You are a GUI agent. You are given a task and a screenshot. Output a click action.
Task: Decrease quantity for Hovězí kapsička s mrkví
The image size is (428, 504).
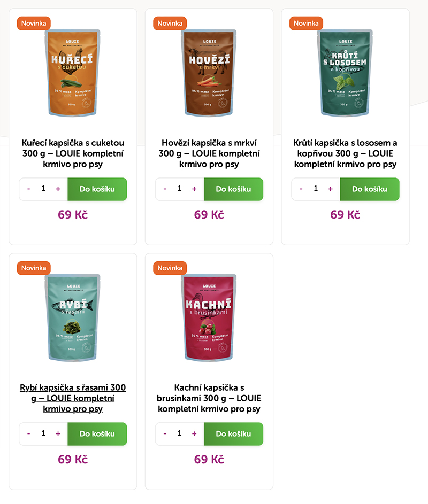tap(165, 189)
